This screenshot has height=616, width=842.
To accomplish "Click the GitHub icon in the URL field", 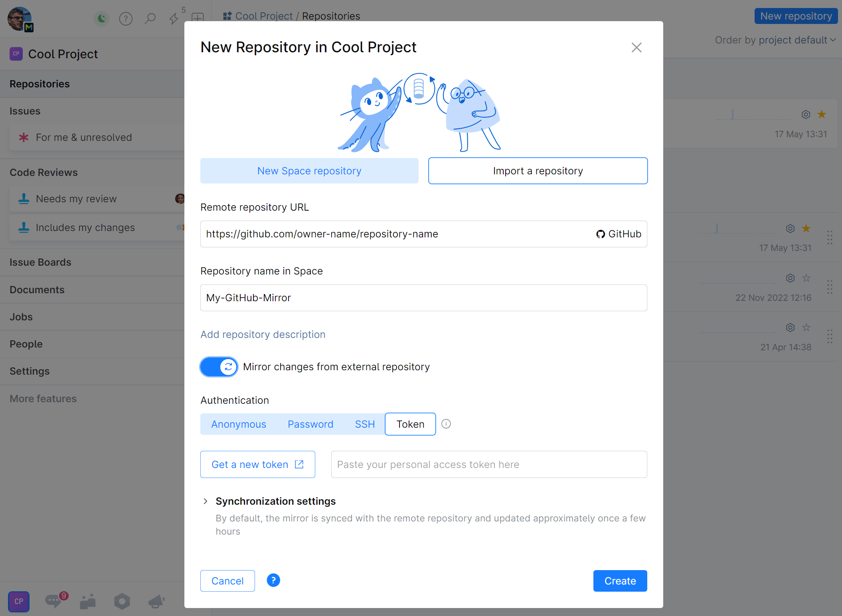I will [x=600, y=234].
